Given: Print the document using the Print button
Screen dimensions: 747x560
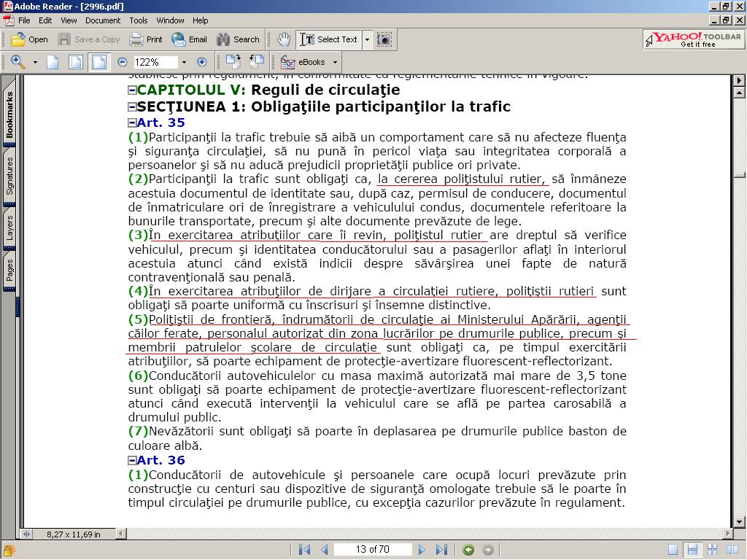Looking at the screenshot, I should (x=146, y=39).
